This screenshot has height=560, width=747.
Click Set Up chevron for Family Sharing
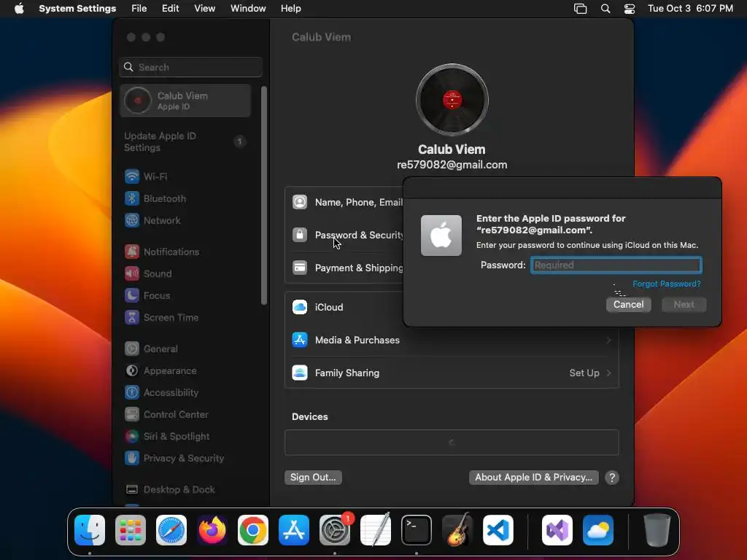click(609, 373)
